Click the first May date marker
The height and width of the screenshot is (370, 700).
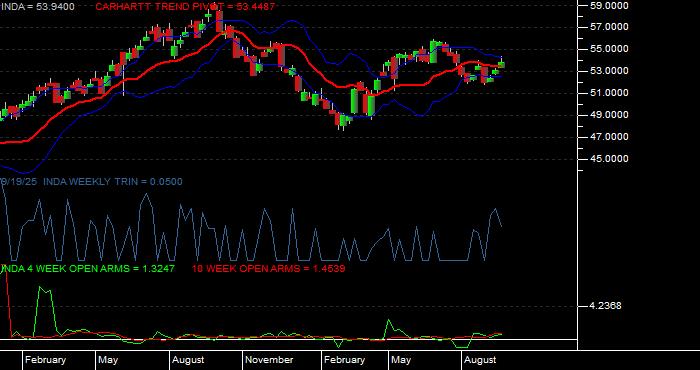point(108,360)
